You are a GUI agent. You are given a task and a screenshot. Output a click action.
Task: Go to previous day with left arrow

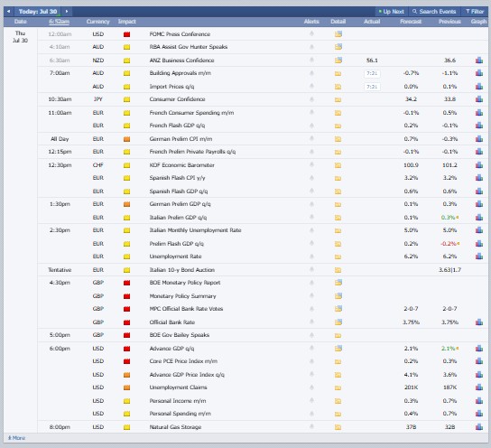coord(8,12)
